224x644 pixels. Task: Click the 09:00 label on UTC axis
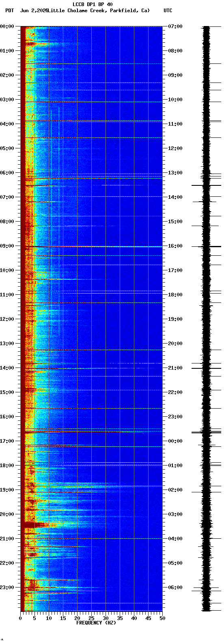tap(175, 75)
